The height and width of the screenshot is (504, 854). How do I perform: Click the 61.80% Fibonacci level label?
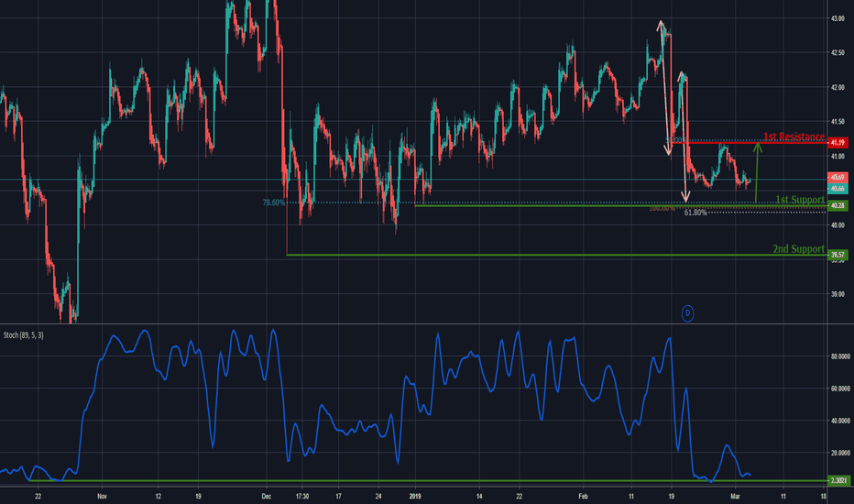coord(695,213)
